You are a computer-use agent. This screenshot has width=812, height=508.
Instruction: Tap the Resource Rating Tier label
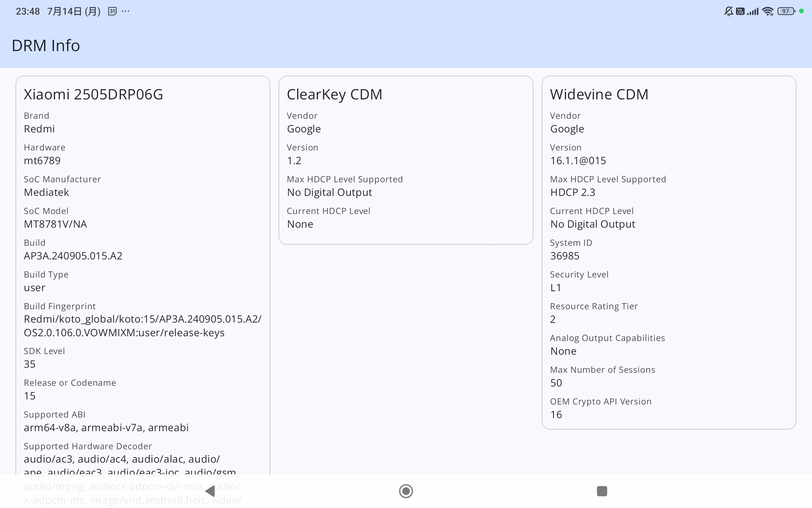[594, 306]
